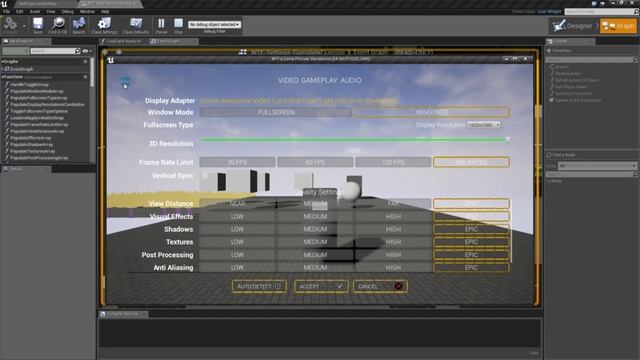Click the CANCEL button
Viewport: 640px width, 360px height.
[380, 287]
